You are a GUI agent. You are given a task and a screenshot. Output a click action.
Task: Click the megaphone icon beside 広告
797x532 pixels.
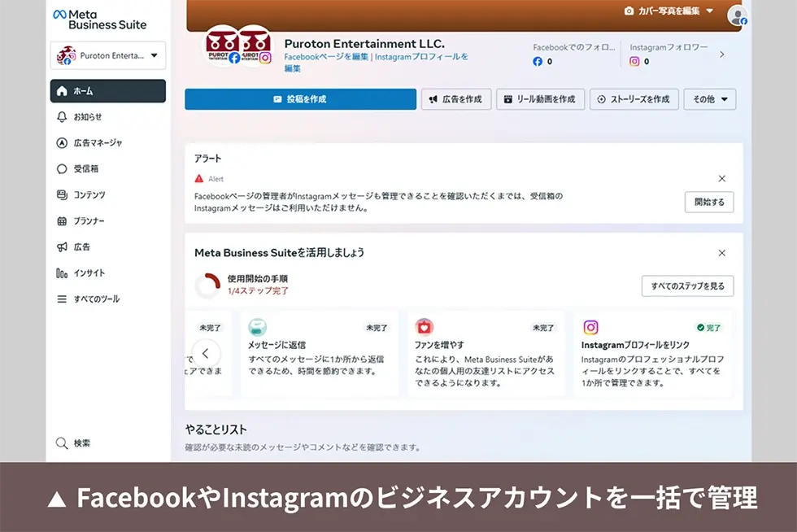click(62, 247)
